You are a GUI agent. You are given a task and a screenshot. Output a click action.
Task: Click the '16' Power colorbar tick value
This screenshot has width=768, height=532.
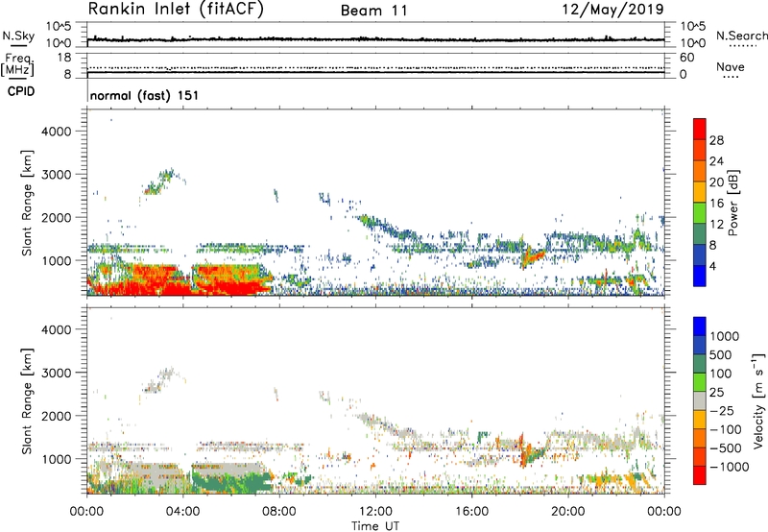(716, 204)
